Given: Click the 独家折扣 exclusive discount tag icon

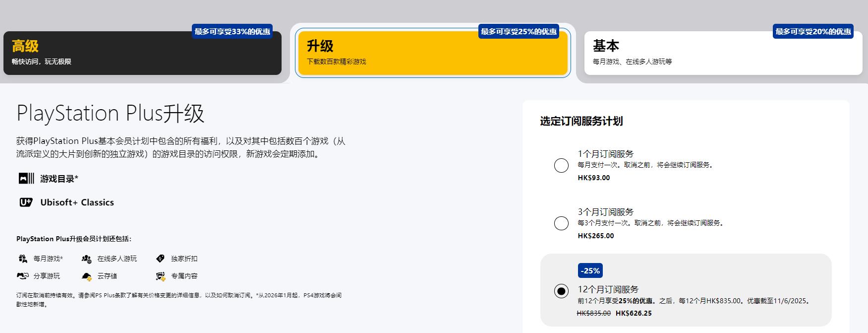Looking at the screenshot, I should [x=160, y=259].
